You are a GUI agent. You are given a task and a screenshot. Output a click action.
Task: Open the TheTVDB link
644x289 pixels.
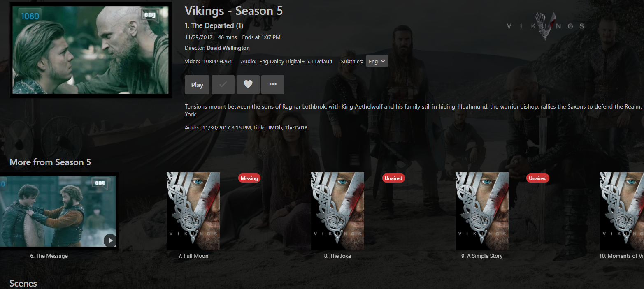296,128
